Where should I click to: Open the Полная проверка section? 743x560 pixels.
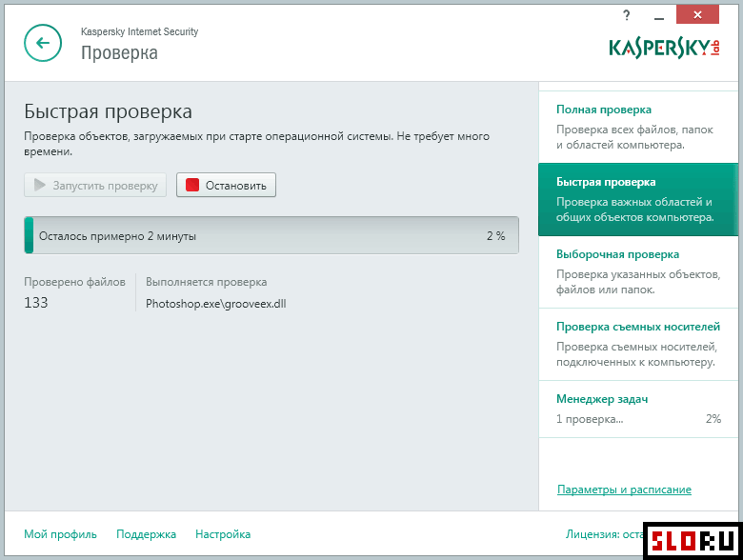coord(638,127)
